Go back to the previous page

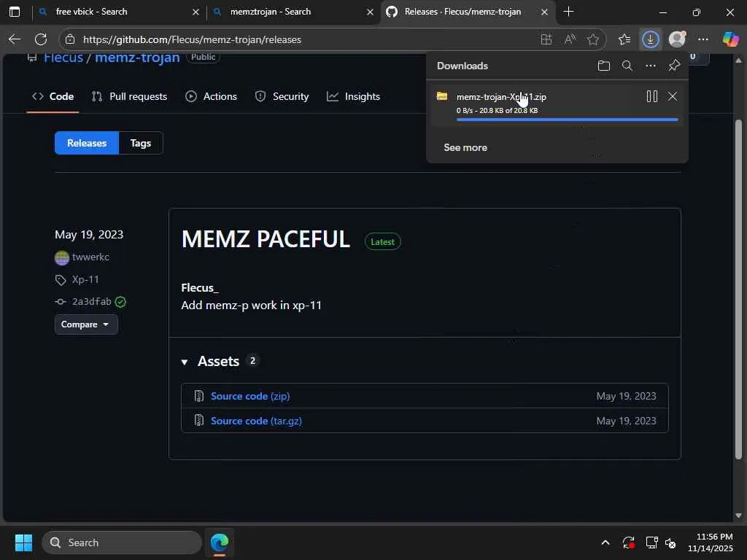(15, 39)
